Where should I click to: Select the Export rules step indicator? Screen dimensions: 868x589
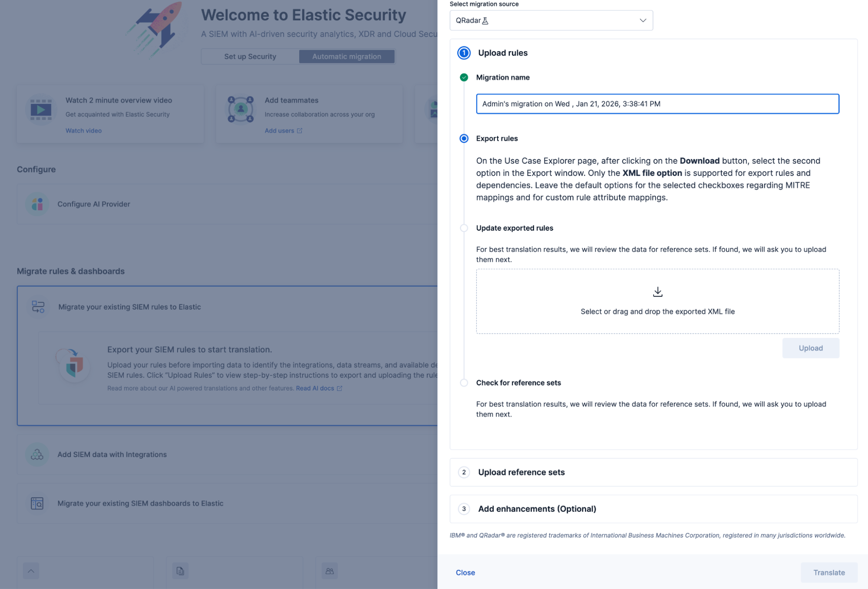pyautogui.click(x=464, y=139)
